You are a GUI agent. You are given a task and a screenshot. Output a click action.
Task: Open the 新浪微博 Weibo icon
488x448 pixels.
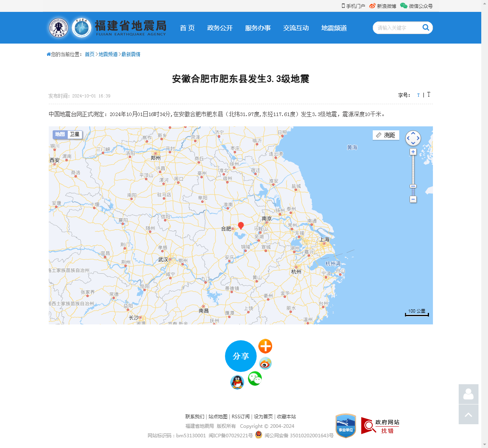point(372,6)
